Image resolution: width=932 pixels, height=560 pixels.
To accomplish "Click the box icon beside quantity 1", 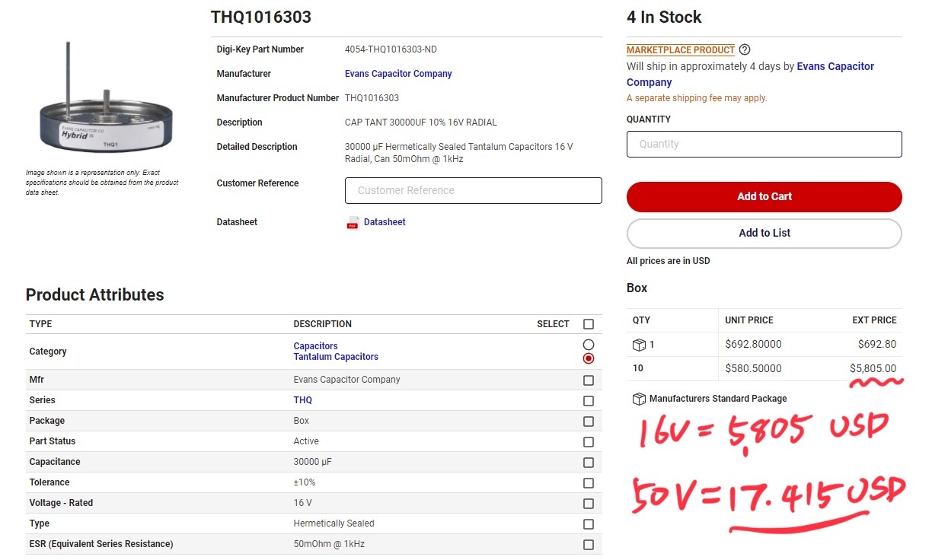I will [639, 345].
